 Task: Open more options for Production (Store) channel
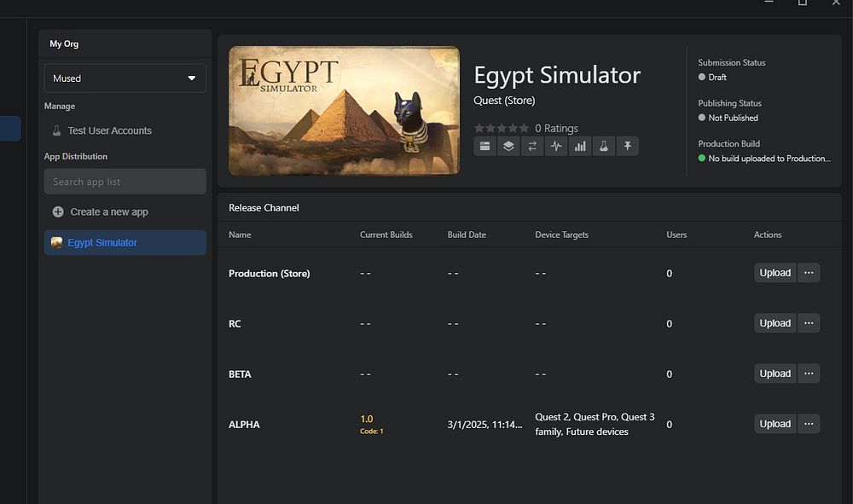(809, 273)
